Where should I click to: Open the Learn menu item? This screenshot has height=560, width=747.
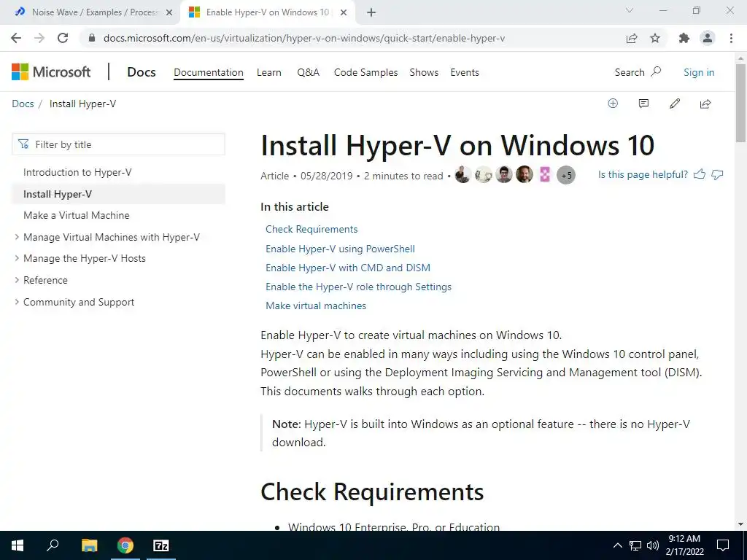coord(268,72)
